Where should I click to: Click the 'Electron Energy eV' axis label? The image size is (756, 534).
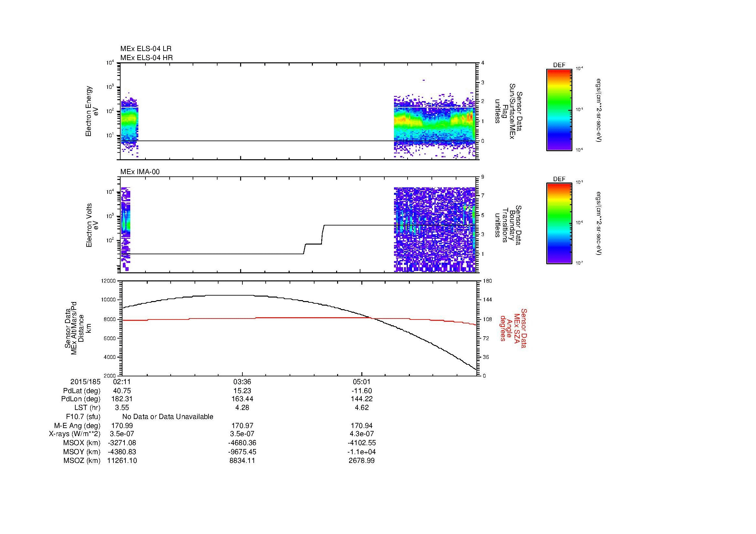pos(92,111)
